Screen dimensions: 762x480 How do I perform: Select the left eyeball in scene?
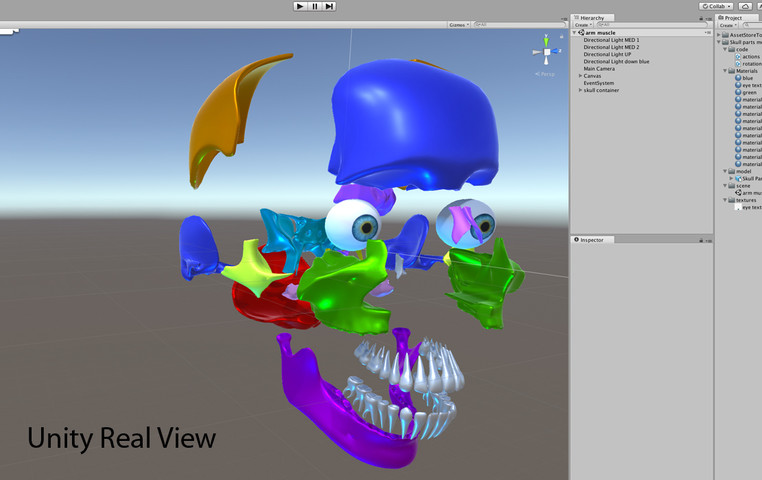353,225
